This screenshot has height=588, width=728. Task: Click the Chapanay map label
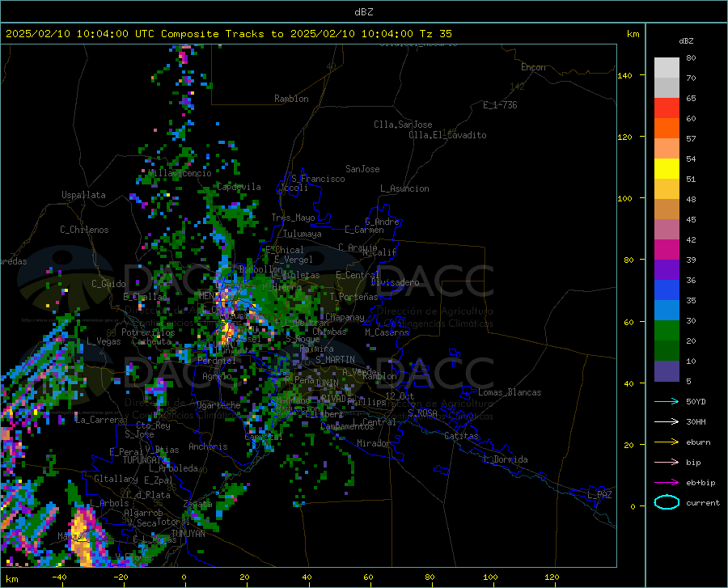345,317
